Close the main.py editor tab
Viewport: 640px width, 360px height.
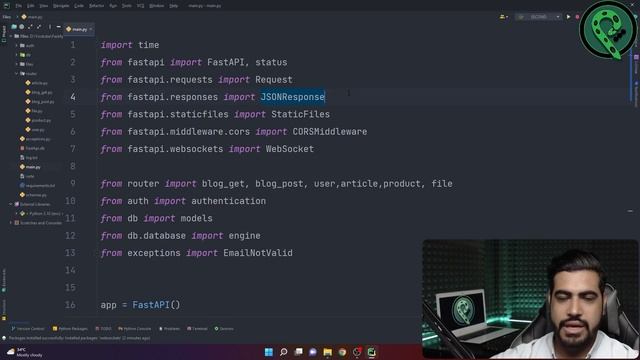(x=91, y=29)
